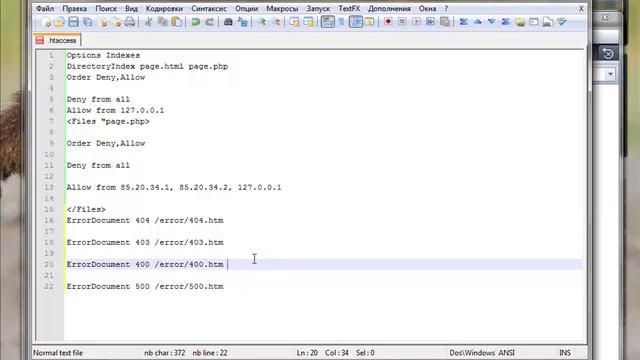
Task: Close the document with menu bar X
Action: tap(581, 9)
